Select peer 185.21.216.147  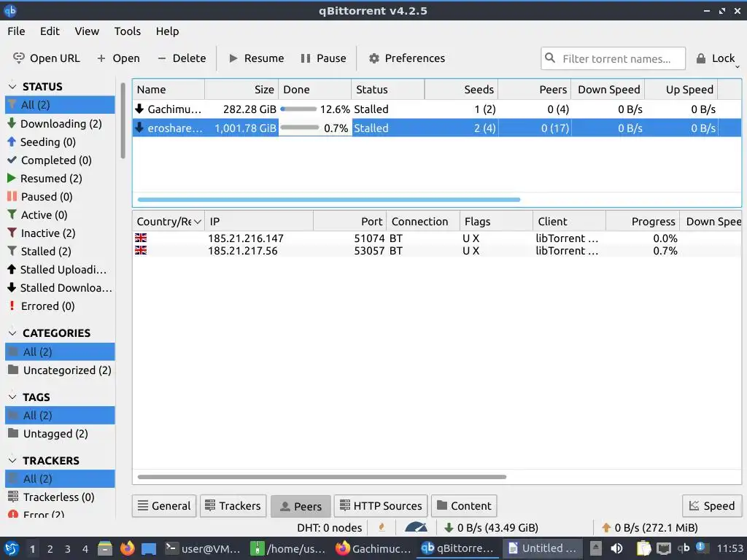437,238
